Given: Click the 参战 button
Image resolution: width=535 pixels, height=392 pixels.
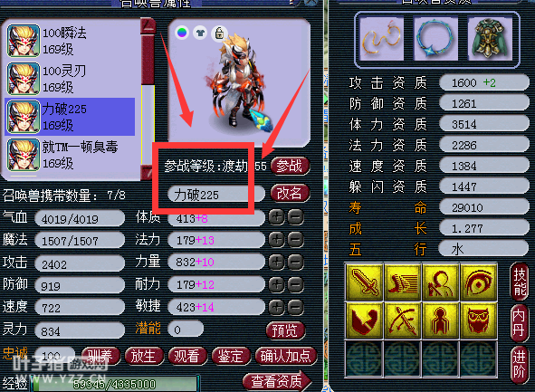Looking at the screenshot, I should click(x=290, y=166).
